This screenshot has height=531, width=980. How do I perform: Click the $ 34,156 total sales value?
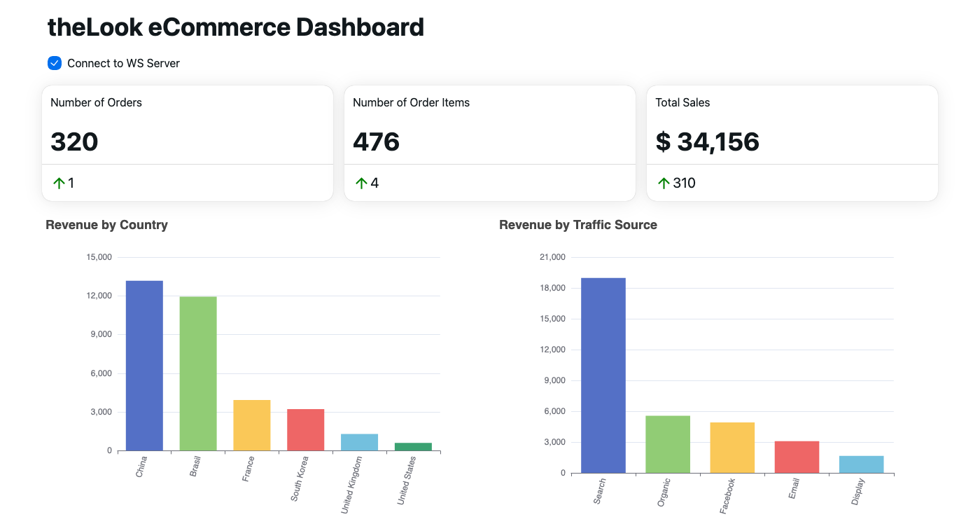click(x=707, y=142)
